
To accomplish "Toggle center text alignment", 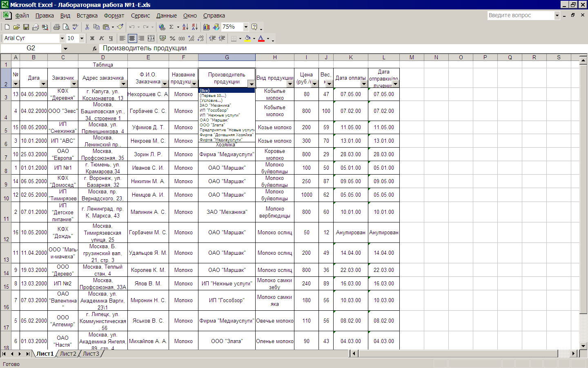I will pyautogui.click(x=132, y=38).
